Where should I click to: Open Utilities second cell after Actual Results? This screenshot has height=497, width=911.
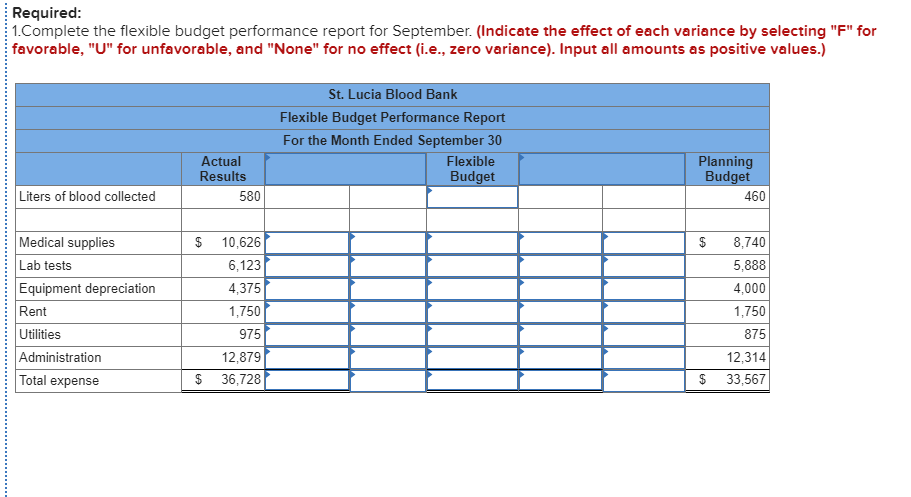click(388, 335)
